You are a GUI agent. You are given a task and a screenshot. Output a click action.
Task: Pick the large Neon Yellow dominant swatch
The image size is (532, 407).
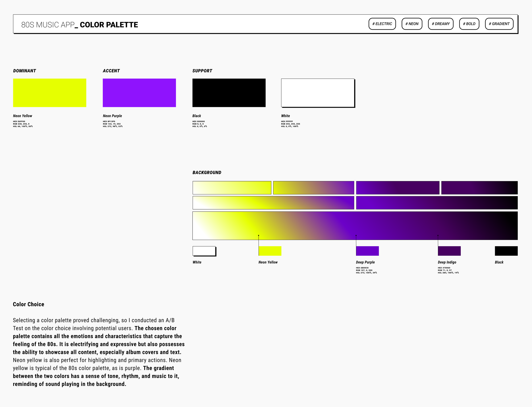pyautogui.click(x=49, y=92)
